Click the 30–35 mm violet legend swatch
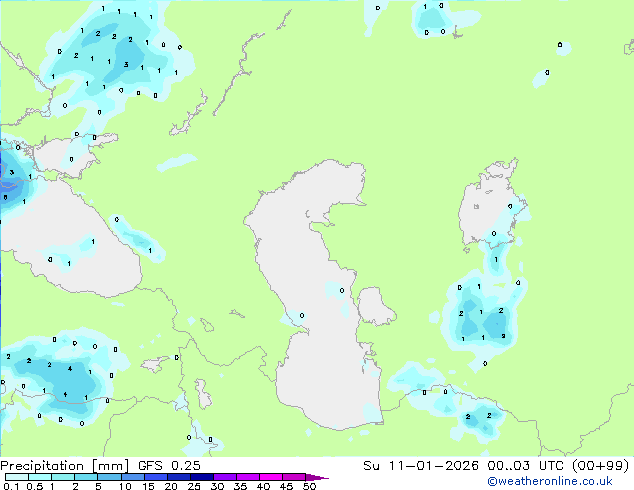 [x=224, y=477]
